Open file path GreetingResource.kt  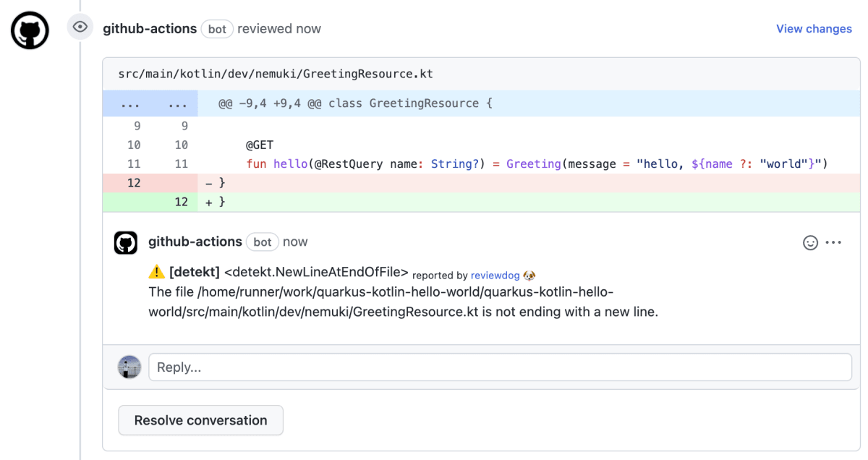(276, 74)
